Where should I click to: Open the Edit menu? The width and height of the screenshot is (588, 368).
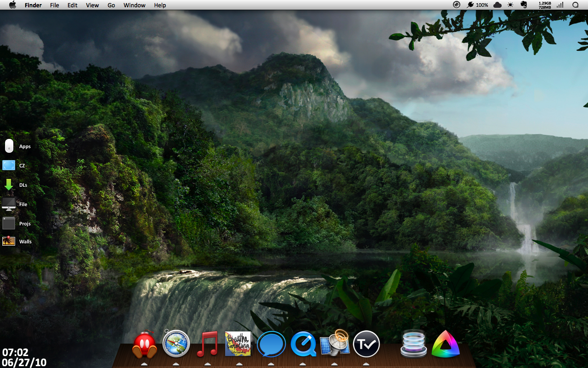[x=72, y=5]
